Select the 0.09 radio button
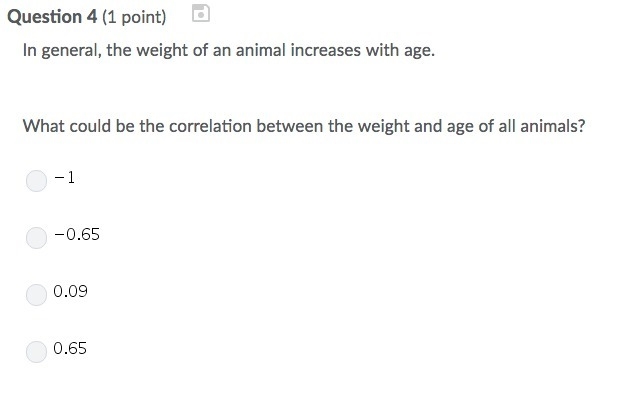The image size is (627, 396). (36, 295)
